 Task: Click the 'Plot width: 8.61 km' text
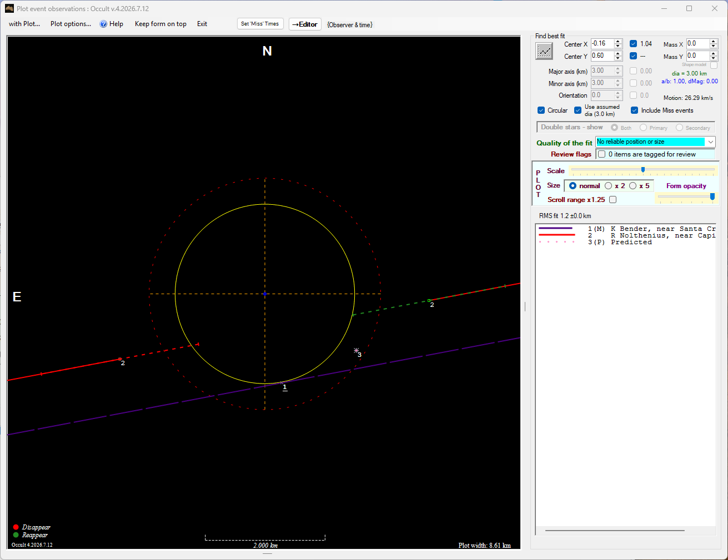pos(484,546)
